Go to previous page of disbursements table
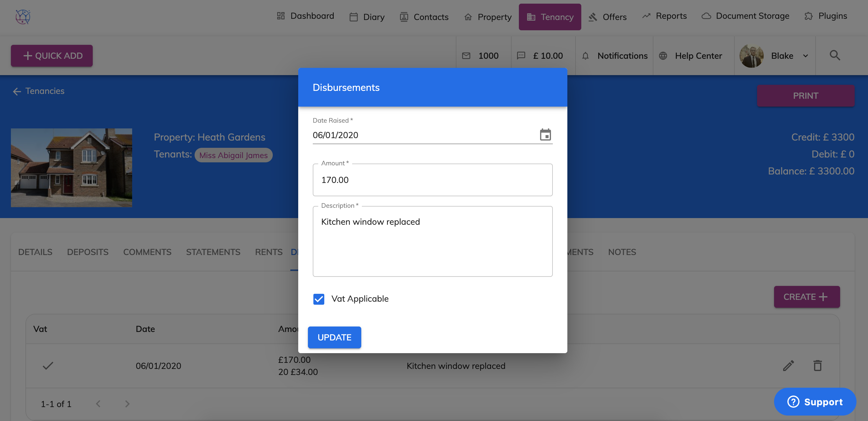868x421 pixels. pyautogui.click(x=98, y=403)
